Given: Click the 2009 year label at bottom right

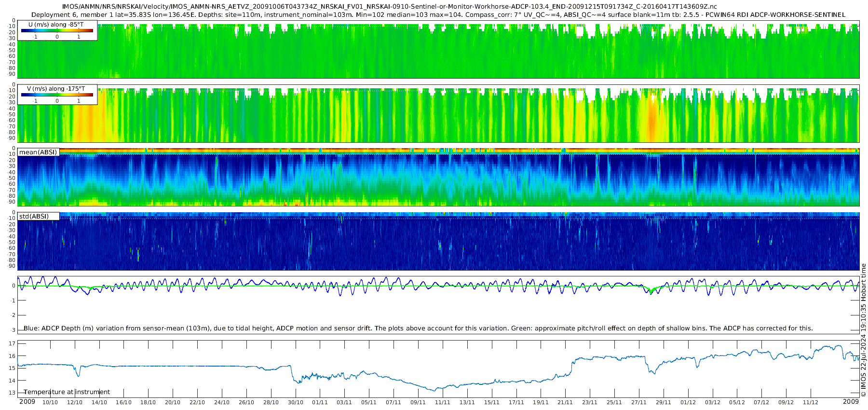Looking at the screenshot, I should [x=851, y=402].
